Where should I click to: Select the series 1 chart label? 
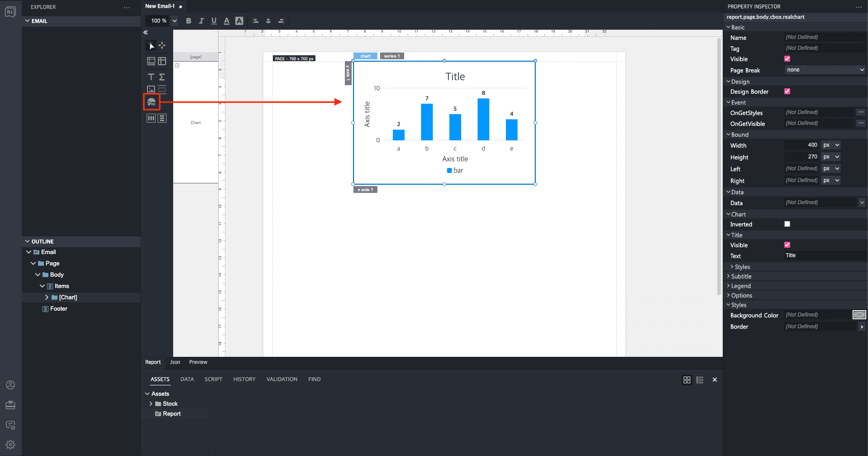[392, 56]
